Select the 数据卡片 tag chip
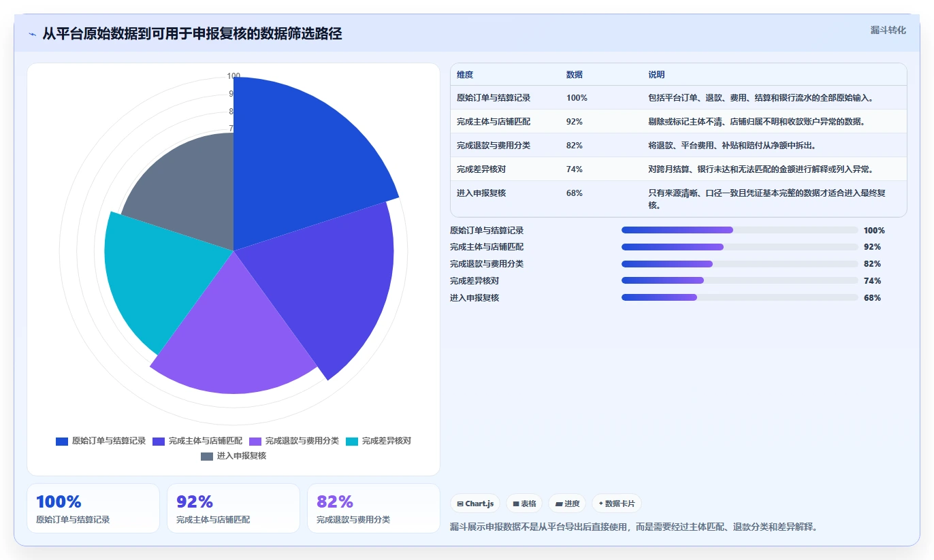Screen dimensions: 934x560 click(617, 504)
